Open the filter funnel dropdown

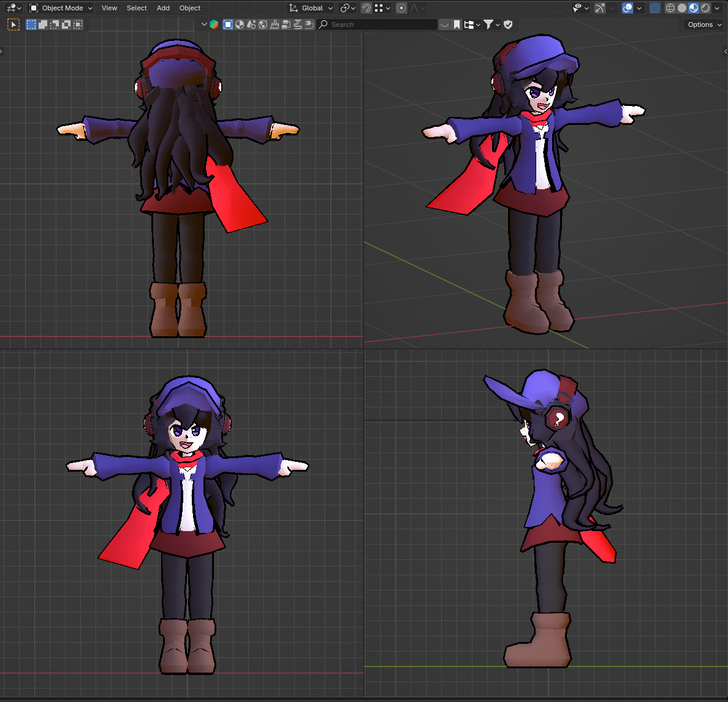coord(491,25)
